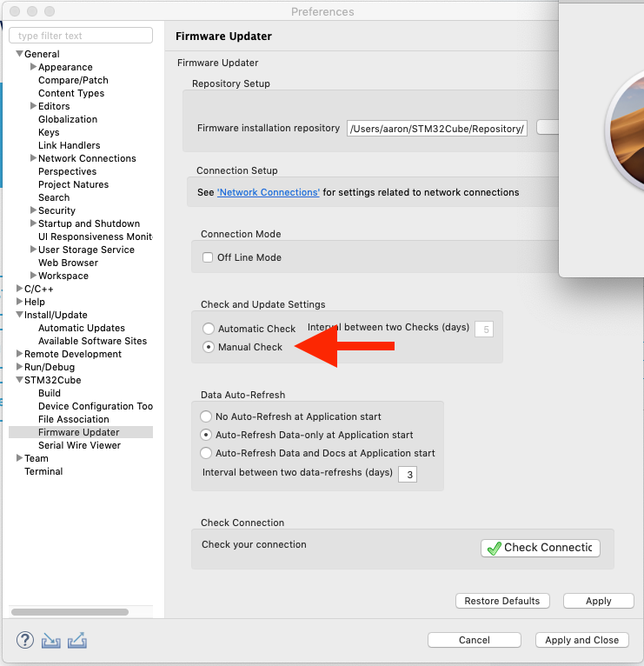Choose No Auto-Refresh at Application start
644x666 pixels.
[206, 416]
